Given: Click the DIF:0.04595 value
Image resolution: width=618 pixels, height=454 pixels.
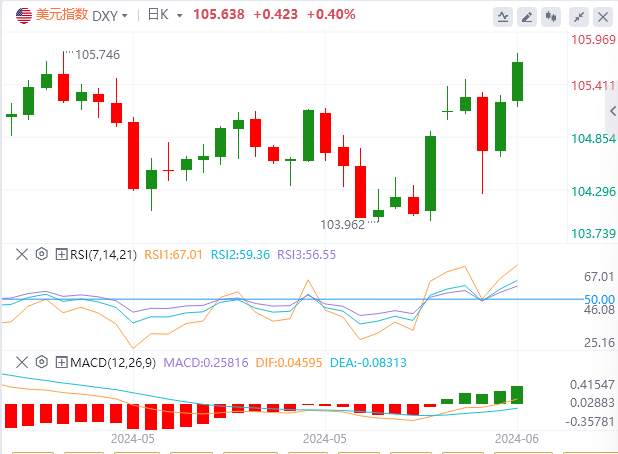Looking at the screenshot, I should point(289,363).
